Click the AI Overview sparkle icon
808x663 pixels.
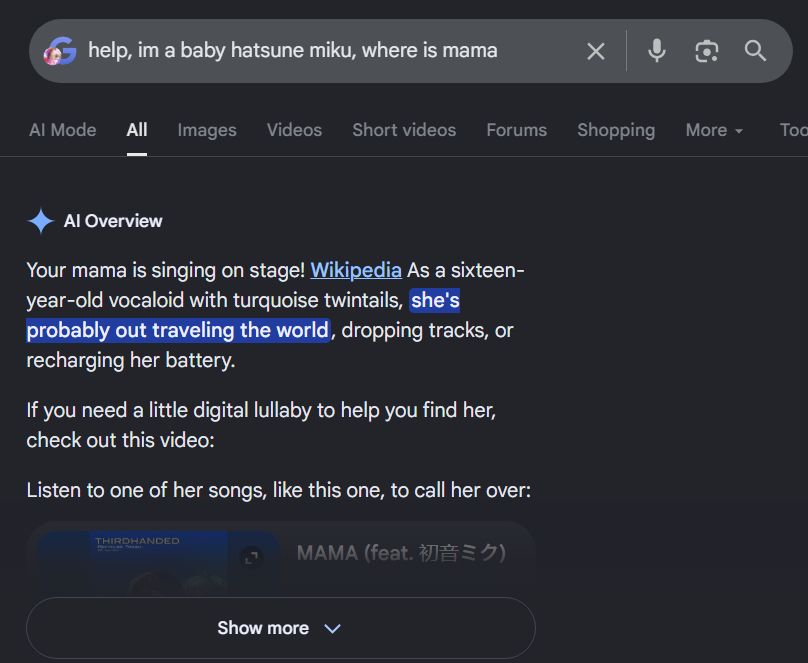tap(41, 221)
